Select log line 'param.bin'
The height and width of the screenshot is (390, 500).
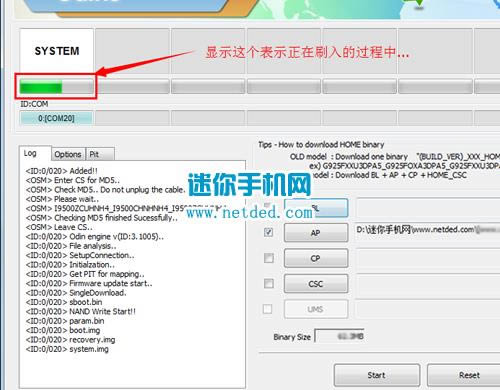coord(65,321)
